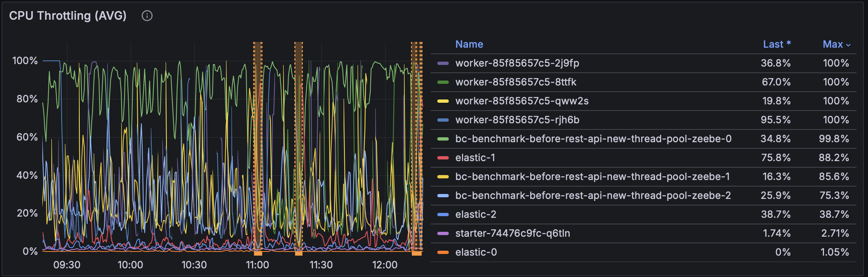The image size is (868, 277).
Task: Select the zeebe-0 benchmark legend entry
Action: [x=593, y=139]
